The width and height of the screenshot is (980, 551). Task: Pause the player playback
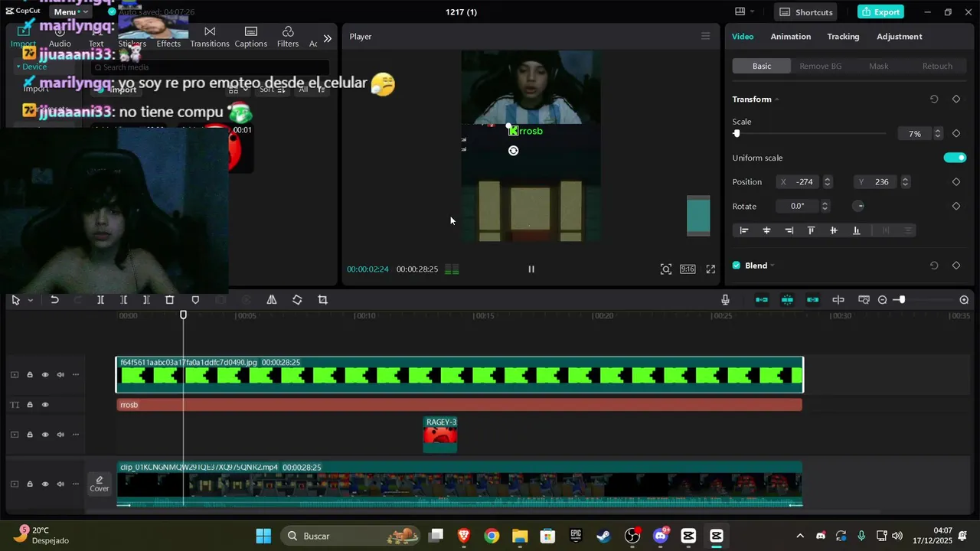pyautogui.click(x=531, y=269)
